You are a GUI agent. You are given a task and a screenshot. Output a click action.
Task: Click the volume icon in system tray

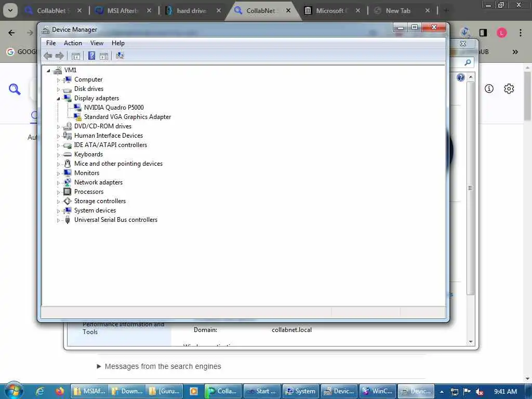pos(480,392)
